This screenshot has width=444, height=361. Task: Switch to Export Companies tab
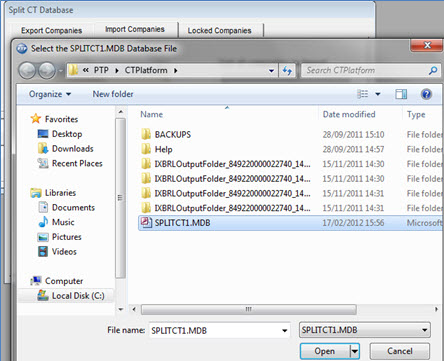coord(52,31)
